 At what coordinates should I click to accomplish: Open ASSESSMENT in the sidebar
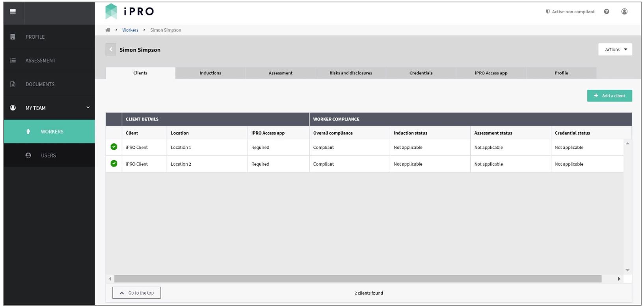click(49, 60)
